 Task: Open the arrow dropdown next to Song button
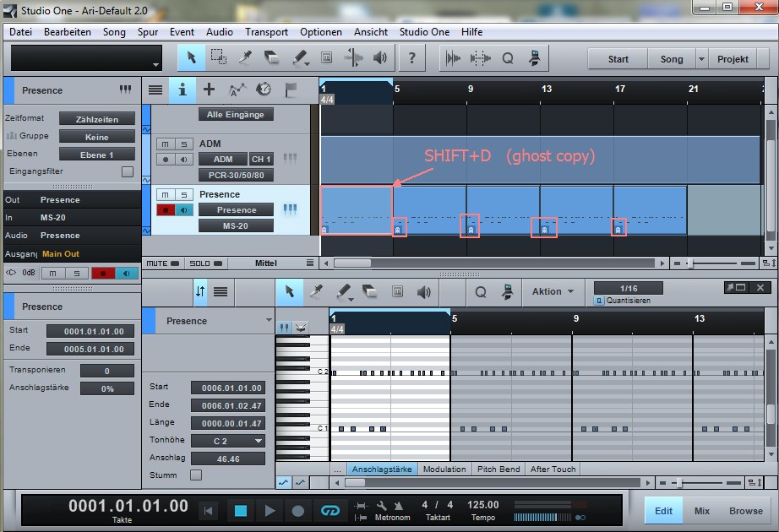pos(701,59)
